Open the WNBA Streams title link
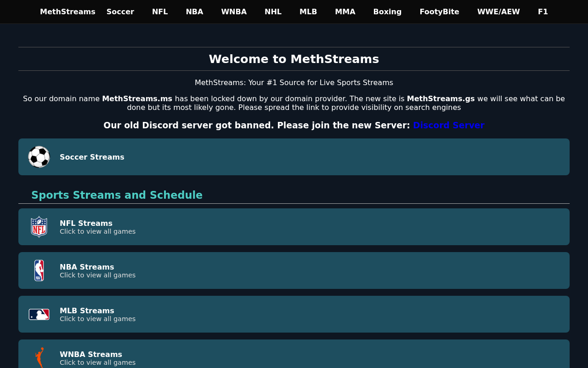Image resolution: width=588 pixels, height=368 pixels. click(x=91, y=354)
